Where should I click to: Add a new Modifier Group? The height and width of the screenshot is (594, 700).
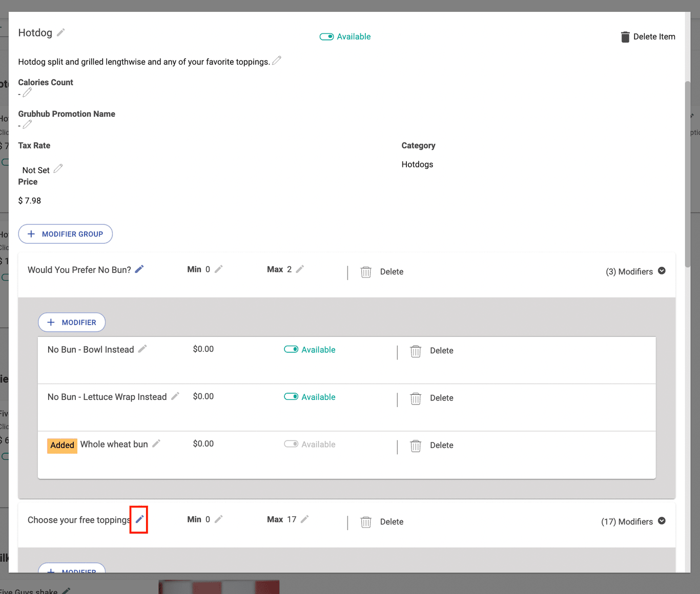66,234
